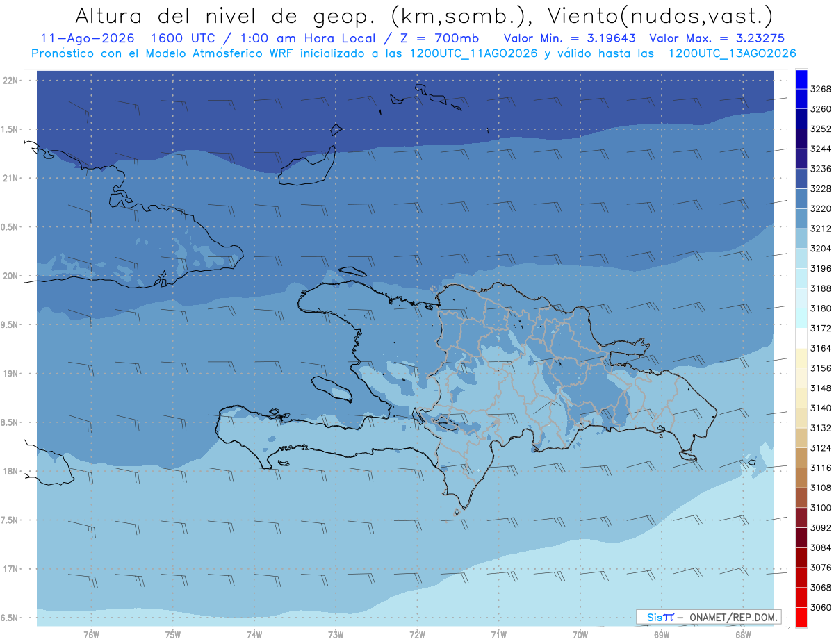The height and width of the screenshot is (644, 834).
Task: Pick the legend swatch between 3228 and 3220
Action: (801, 199)
